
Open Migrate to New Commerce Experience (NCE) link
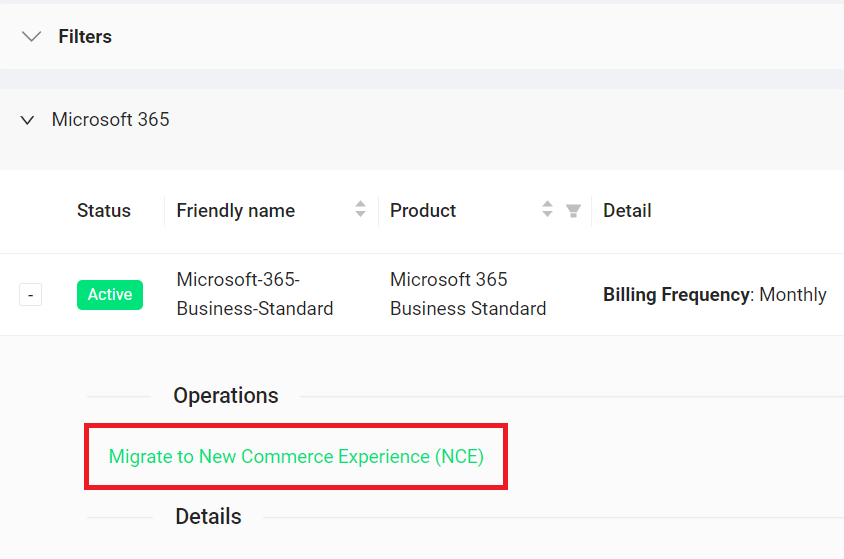[x=296, y=456]
